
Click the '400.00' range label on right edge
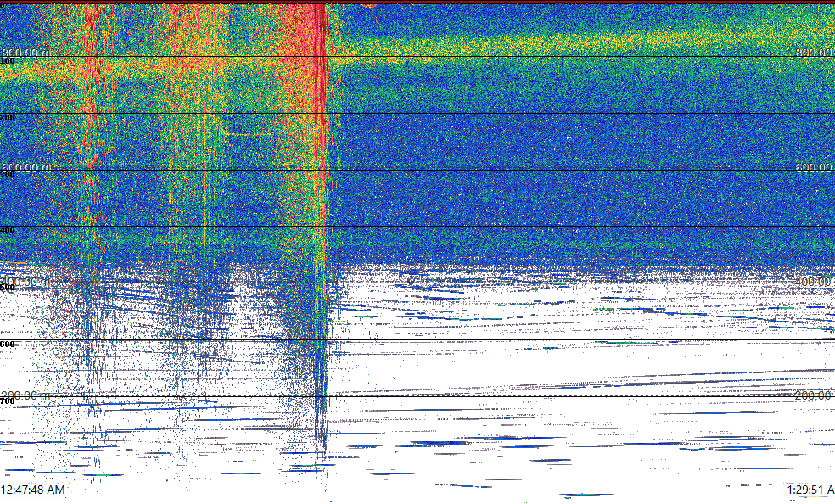(815, 281)
